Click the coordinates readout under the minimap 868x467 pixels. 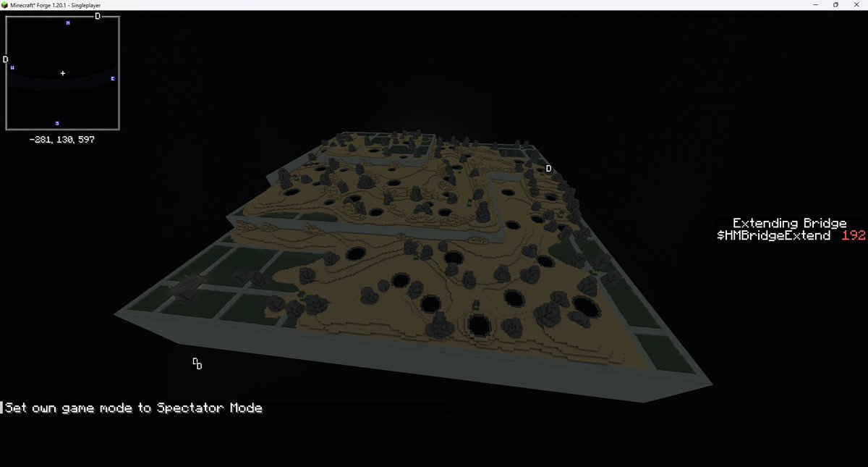pyautogui.click(x=62, y=138)
